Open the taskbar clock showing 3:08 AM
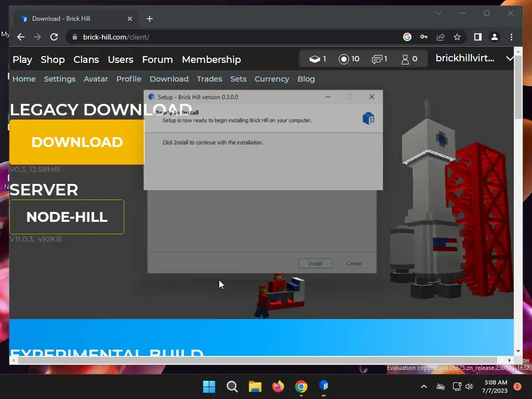Screen dimensions: 532x399 (x=495, y=387)
